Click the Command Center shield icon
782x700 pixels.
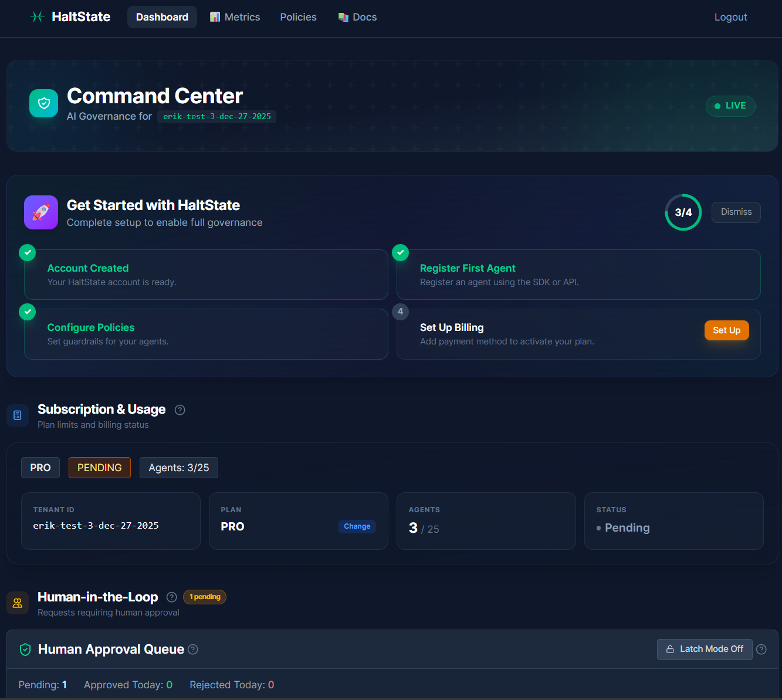coord(43,103)
